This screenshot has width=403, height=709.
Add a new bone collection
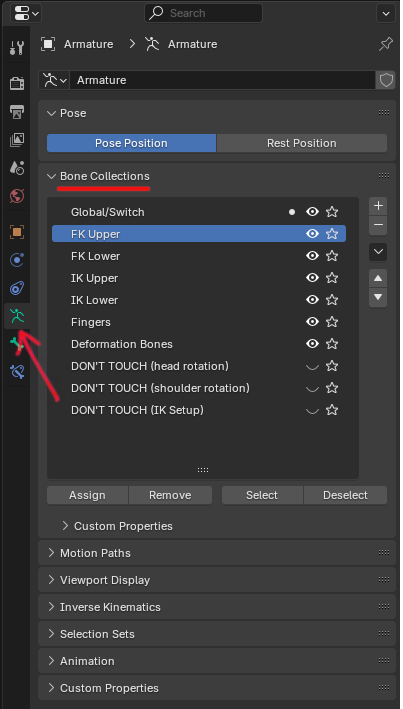pos(378,206)
